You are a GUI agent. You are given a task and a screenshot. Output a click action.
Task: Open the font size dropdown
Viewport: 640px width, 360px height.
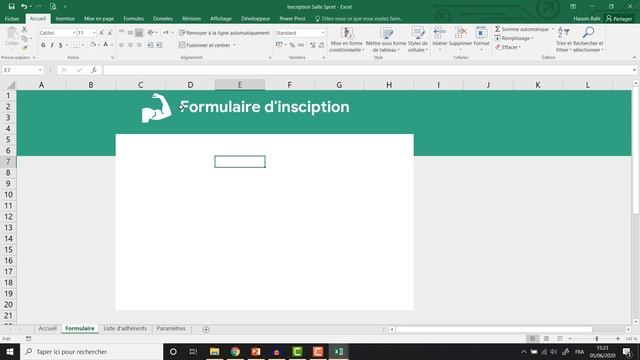[94, 33]
